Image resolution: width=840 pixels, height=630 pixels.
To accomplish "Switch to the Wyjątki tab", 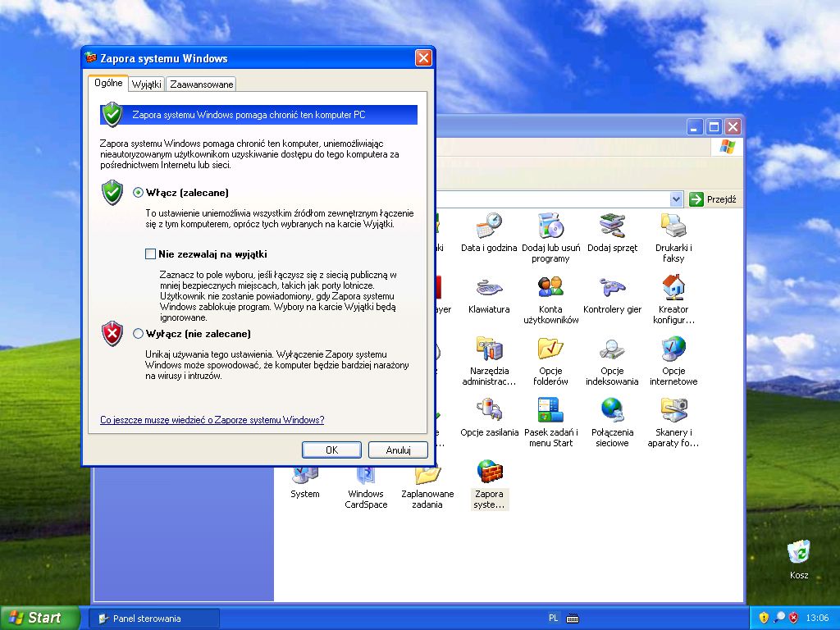I will click(x=146, y=84).
